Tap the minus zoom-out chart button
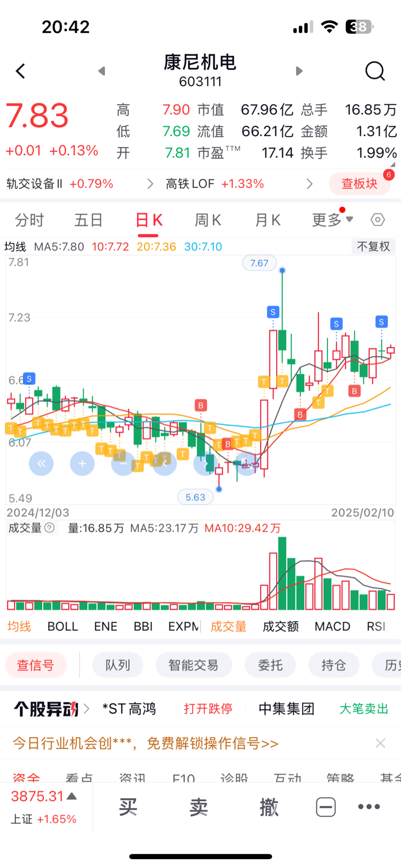 click(x=123, y=463)
